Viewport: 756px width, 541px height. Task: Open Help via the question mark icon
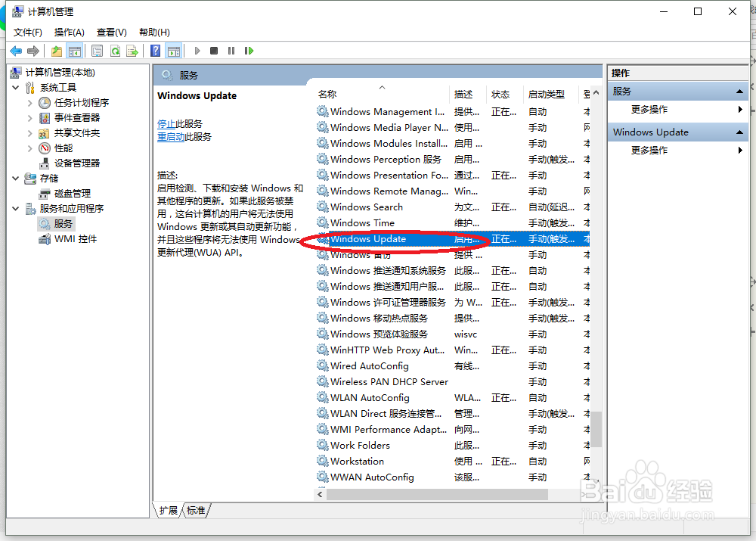tap(155, 51)
